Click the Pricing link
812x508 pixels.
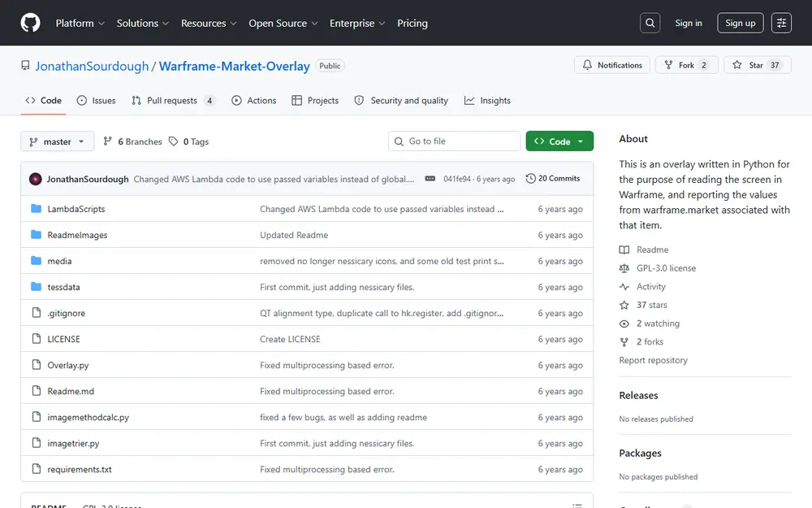point(412,24)
